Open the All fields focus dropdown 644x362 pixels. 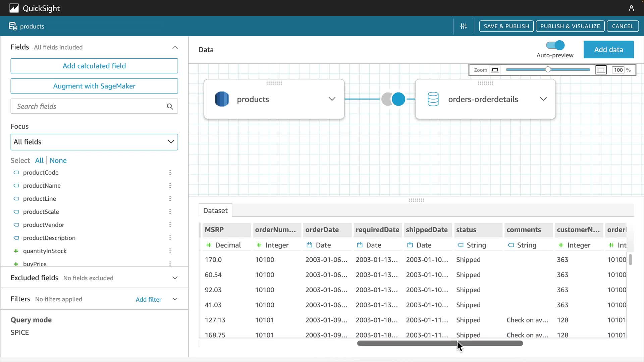coord(94,142)
